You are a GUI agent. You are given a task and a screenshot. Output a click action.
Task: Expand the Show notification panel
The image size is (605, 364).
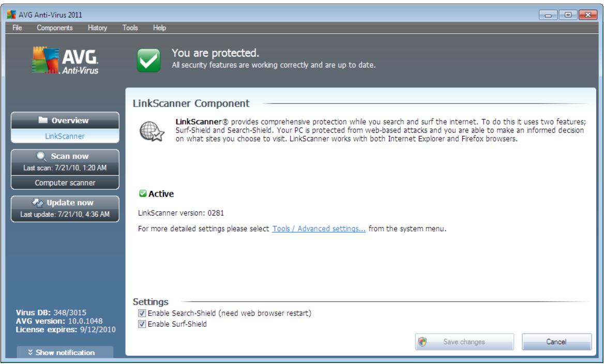click(65, 352)
